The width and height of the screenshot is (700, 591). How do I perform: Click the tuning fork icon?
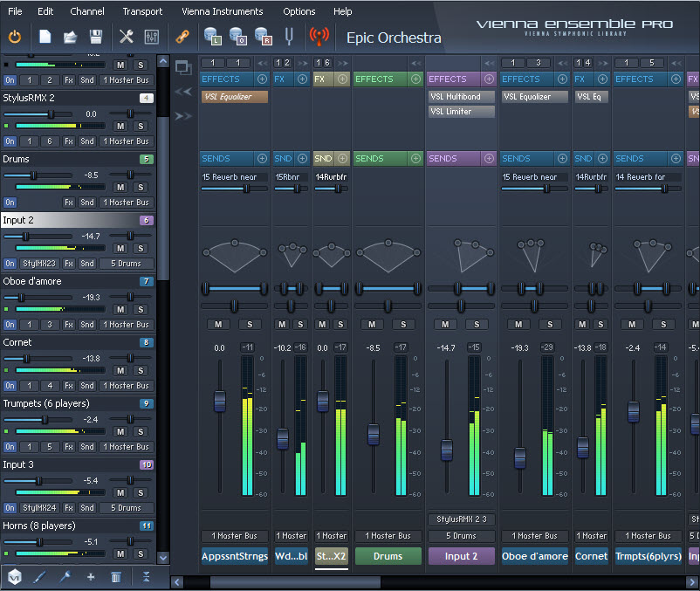(289, 37)
